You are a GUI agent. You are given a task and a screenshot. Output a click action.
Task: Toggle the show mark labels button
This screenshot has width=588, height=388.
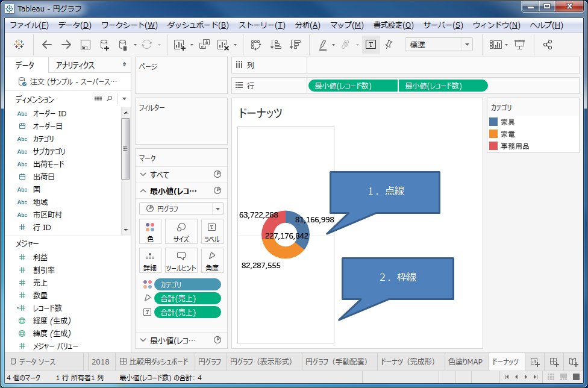coord(371,45)
